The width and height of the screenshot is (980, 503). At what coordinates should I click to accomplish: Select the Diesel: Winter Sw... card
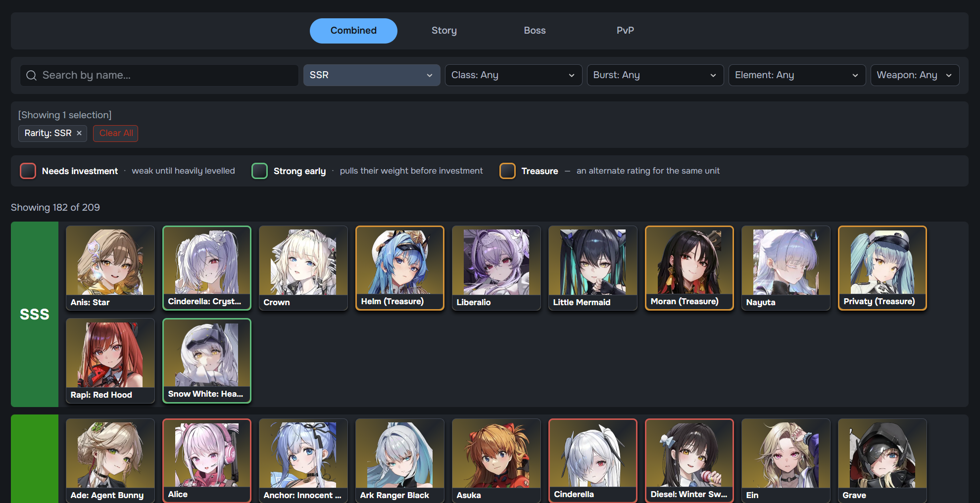(x=689, y=460)
